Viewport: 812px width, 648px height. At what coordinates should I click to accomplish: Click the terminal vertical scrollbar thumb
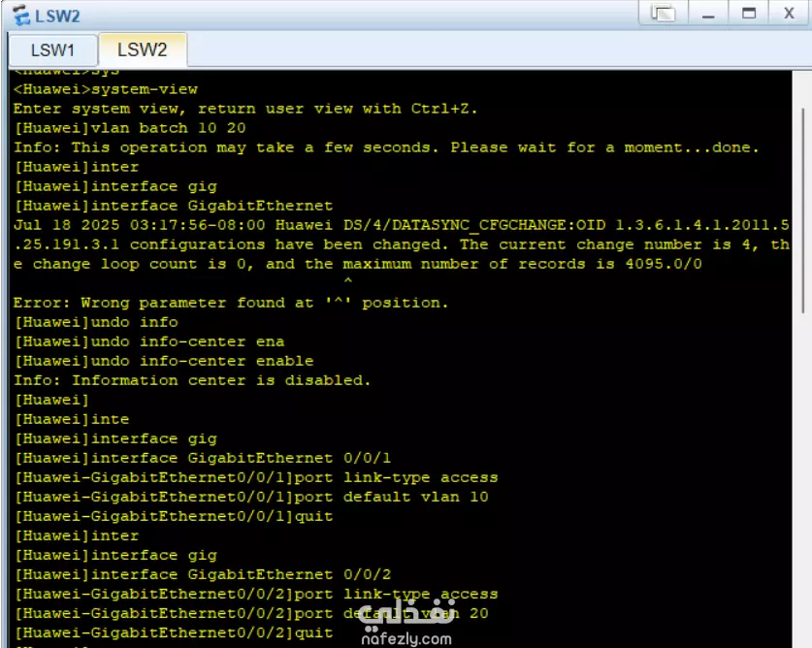(x=803, y=210)
